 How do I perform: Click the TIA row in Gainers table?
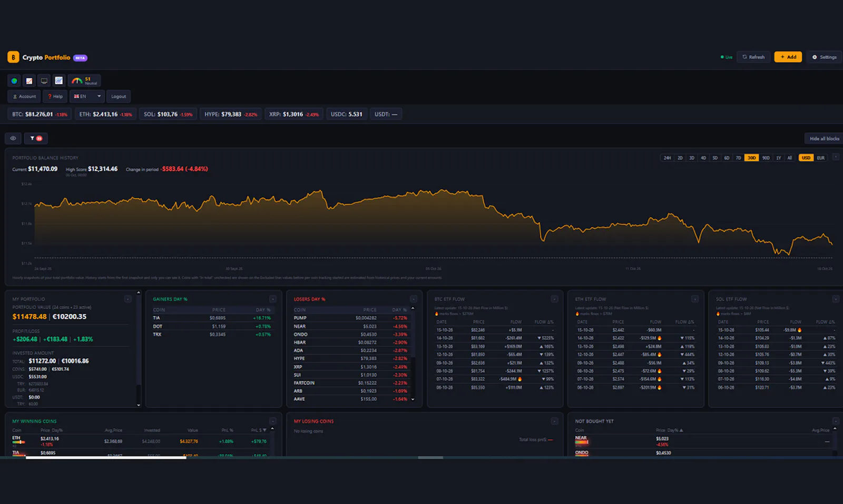tap(212, 318)
